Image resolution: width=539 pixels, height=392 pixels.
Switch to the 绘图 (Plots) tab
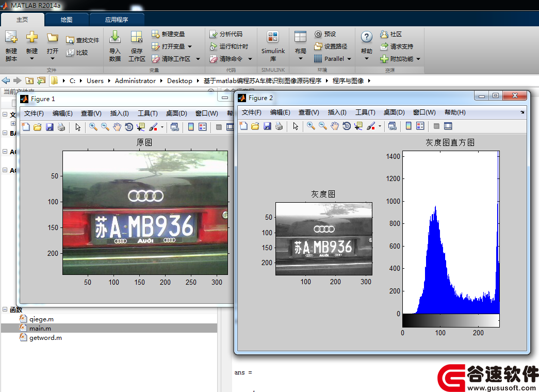[67, 20]
